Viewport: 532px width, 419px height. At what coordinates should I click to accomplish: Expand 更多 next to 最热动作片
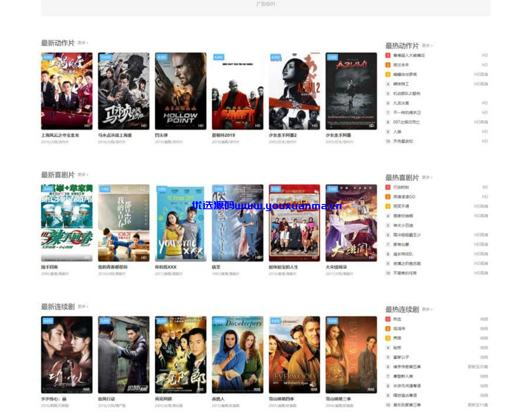(427, 46)
